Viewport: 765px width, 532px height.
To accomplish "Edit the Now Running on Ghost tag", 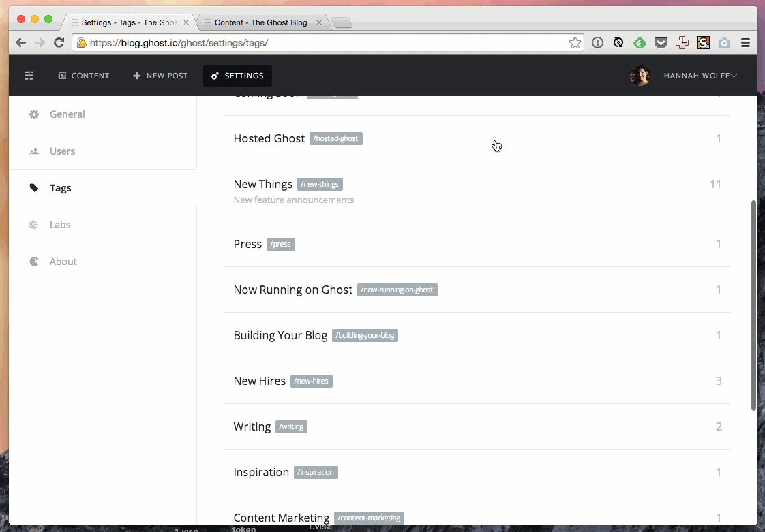I will [477, 290].
